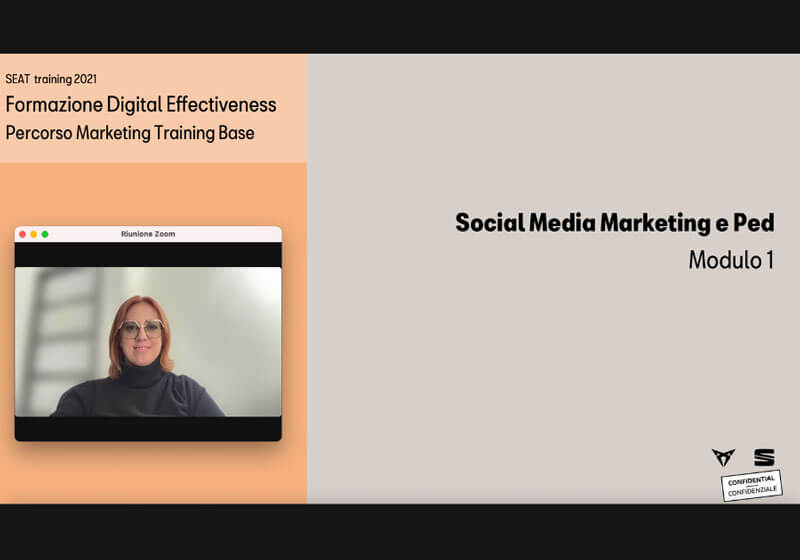800x560 pixels.
Task: Maximize the Zoom window using the green button
Action: (45, 234)
